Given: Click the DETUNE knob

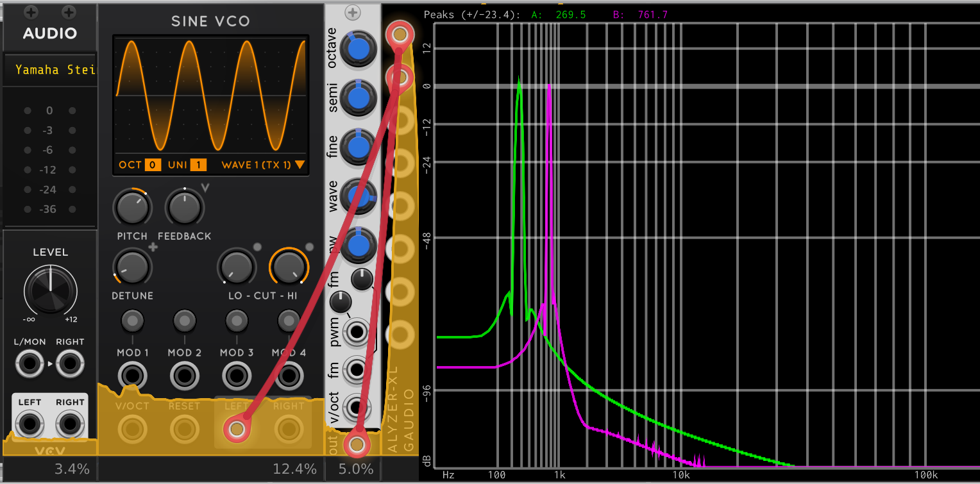Looking at the screenshot, I should point(132,267).
